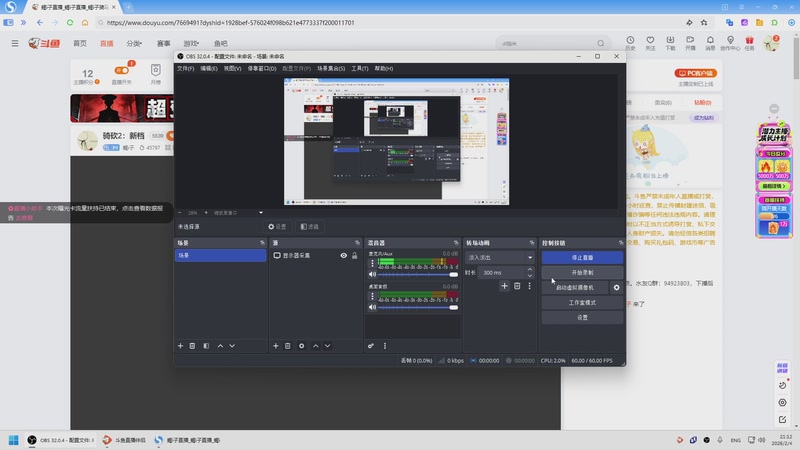Mute the 麦克风/Aux audio channel
The width and height of the screenshot is (800, 450).
coord(372,274)
